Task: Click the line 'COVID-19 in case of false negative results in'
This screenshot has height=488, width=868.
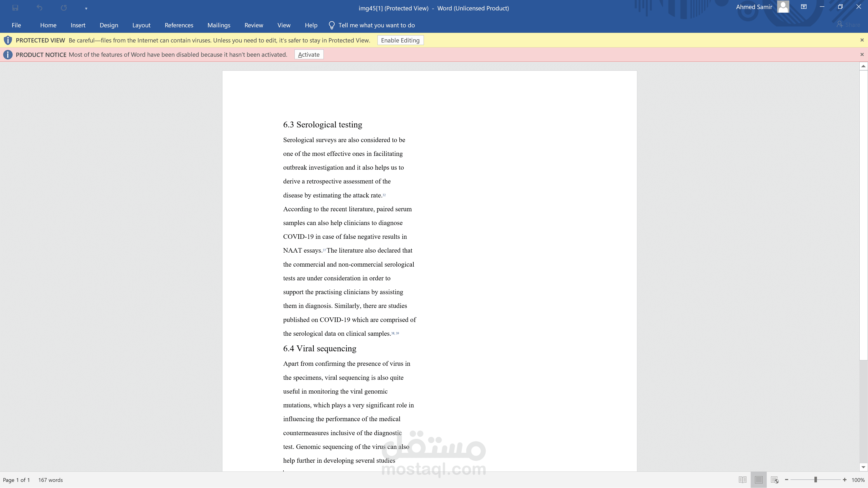Action: tap(345, 236)
